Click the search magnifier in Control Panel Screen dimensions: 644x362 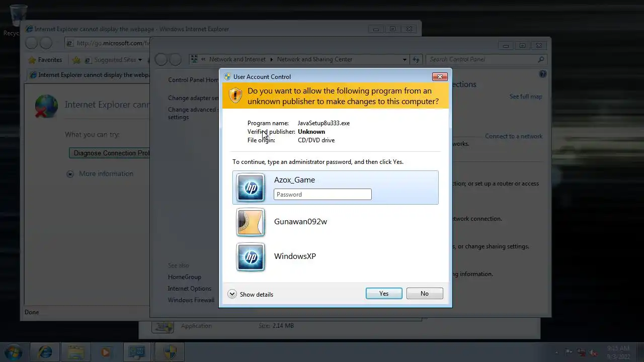[x=541, y=59]
